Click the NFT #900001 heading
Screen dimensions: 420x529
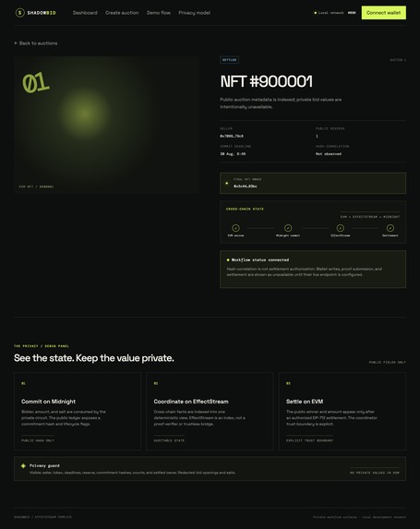pos(267,81)
